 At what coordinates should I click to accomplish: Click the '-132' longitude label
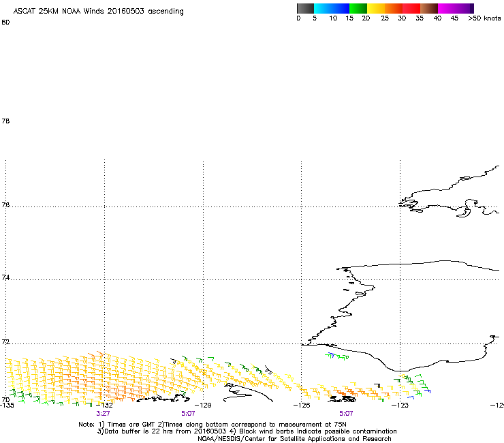click(x=104, y=406)
